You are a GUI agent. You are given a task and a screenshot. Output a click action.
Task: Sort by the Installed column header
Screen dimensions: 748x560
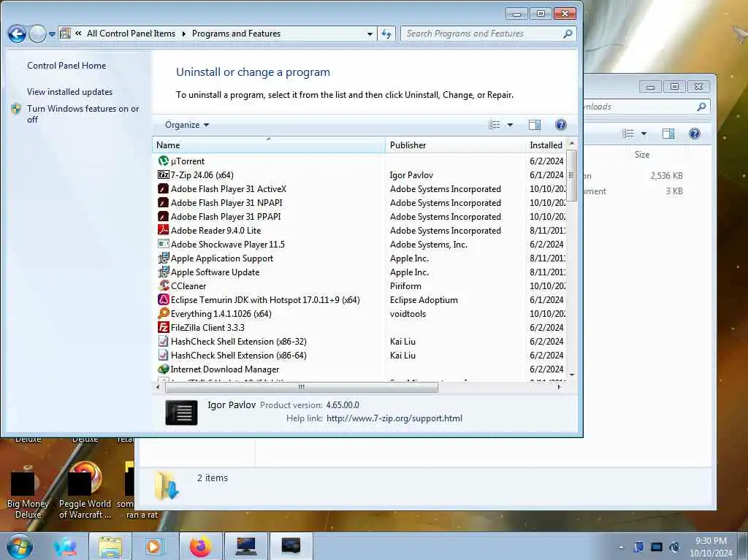(x=546, y=145)
